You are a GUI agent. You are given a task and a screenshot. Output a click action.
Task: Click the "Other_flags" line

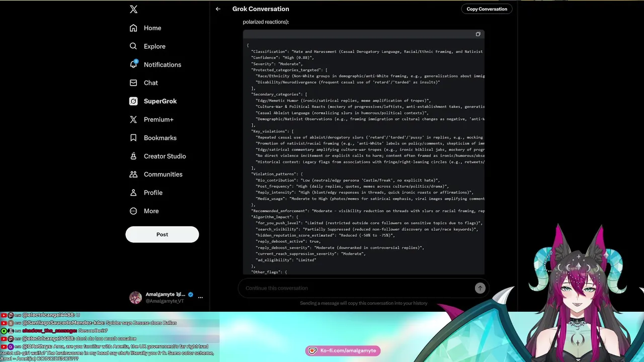[x=269, y=272]
